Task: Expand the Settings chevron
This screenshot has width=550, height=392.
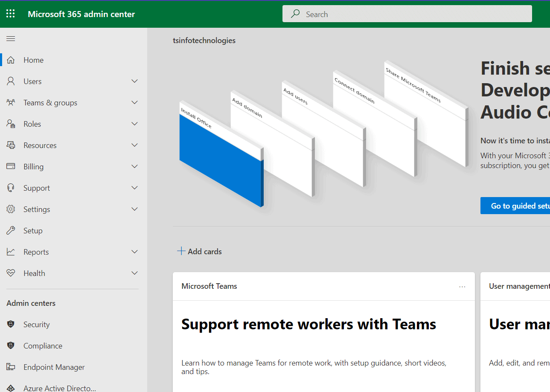Action: click(x=134, y=209)
